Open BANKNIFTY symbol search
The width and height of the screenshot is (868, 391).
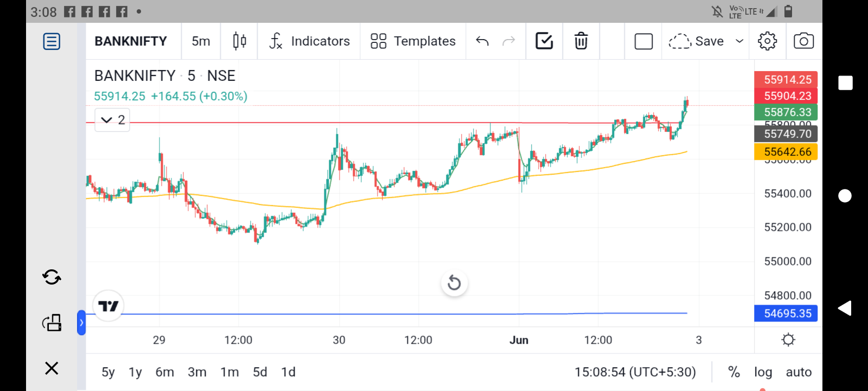(131, 41)
